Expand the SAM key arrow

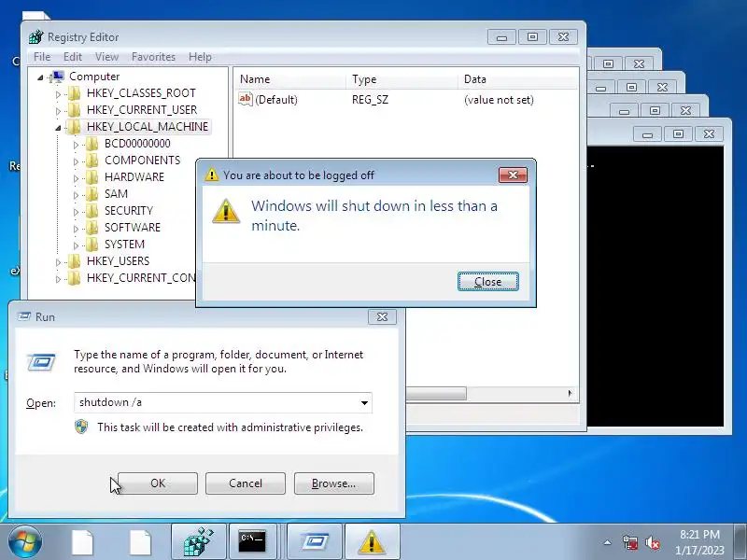coord(76,194)
